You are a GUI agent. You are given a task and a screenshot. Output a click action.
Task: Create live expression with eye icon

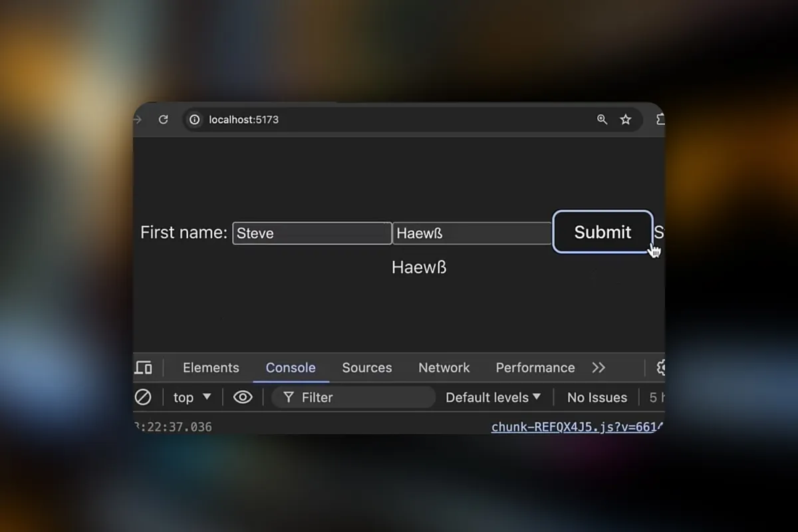[243, 397]
